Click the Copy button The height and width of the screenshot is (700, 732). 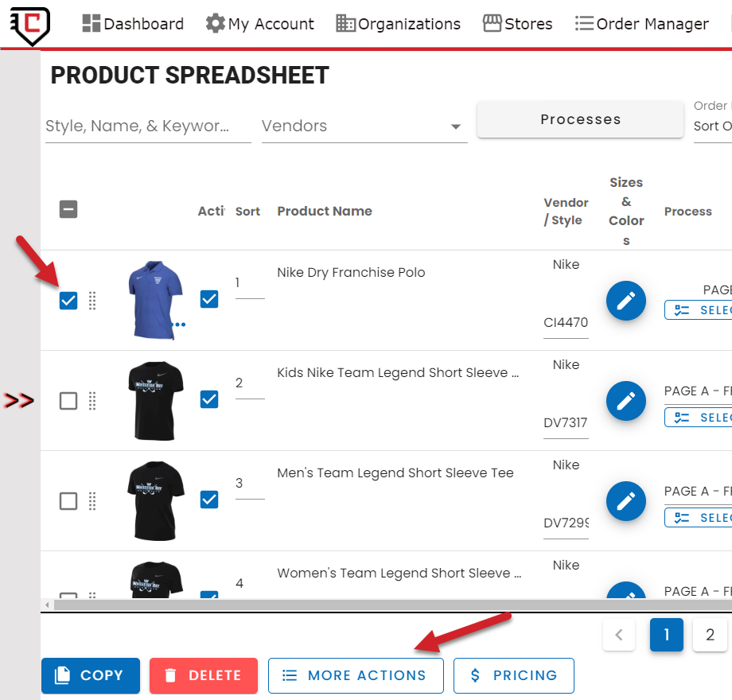point(91,675)
